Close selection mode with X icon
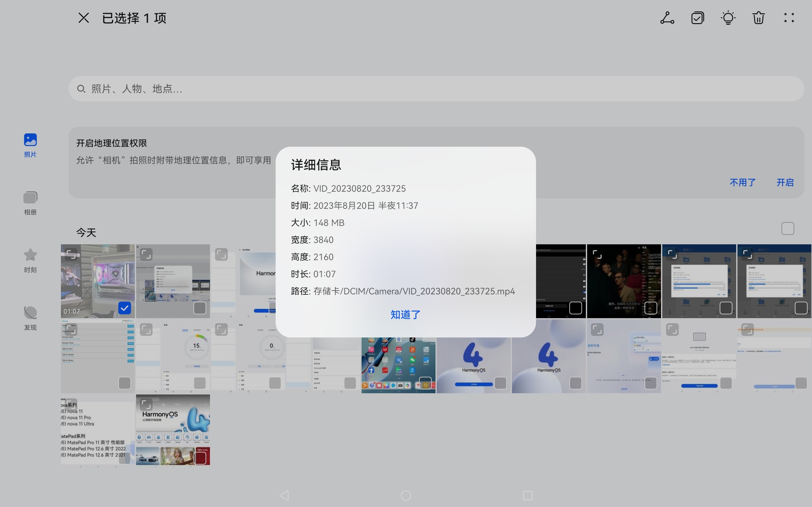 pyautogui.click(x=83, y=18)
